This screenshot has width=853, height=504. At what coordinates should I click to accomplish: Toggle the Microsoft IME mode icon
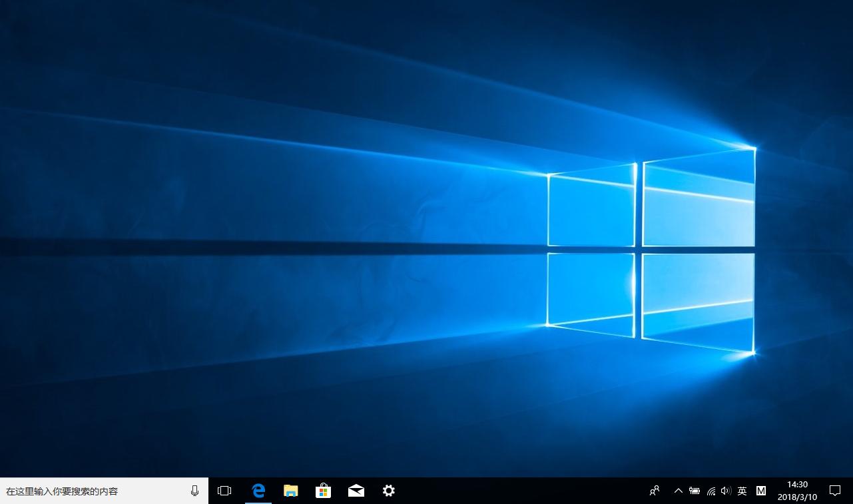[x=760, y=491]
